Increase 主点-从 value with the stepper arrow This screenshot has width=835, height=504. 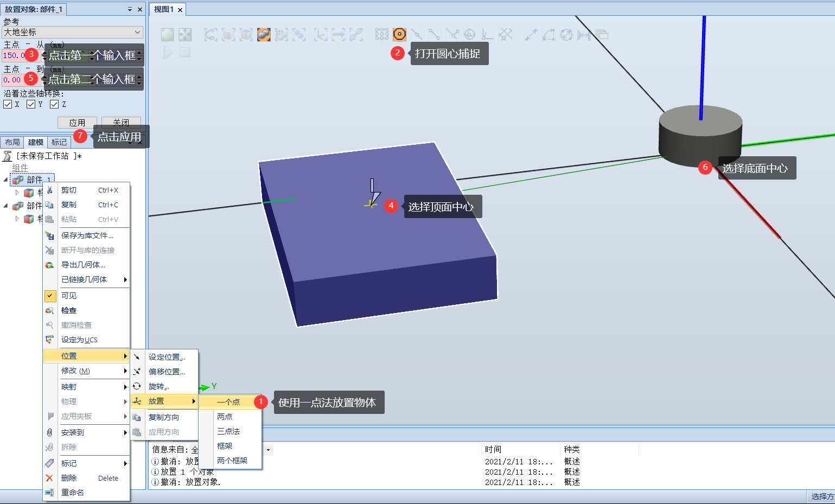44,52
